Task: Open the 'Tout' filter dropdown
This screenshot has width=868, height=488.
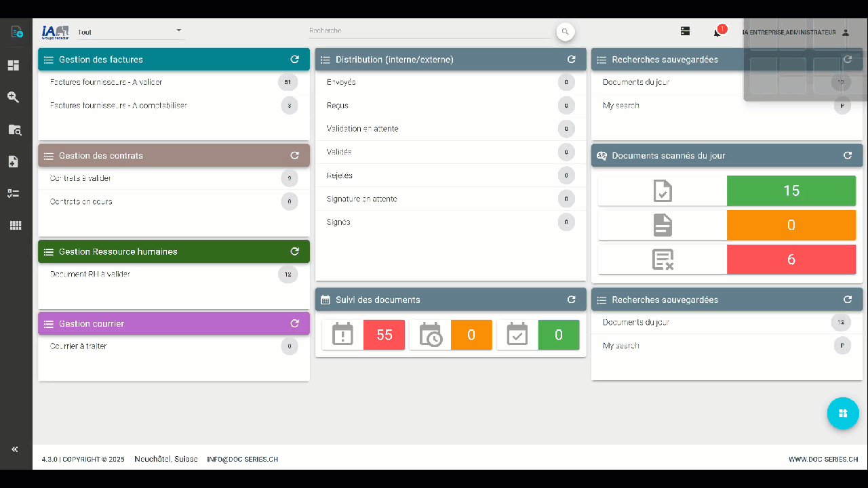Action: pos(130,32)
